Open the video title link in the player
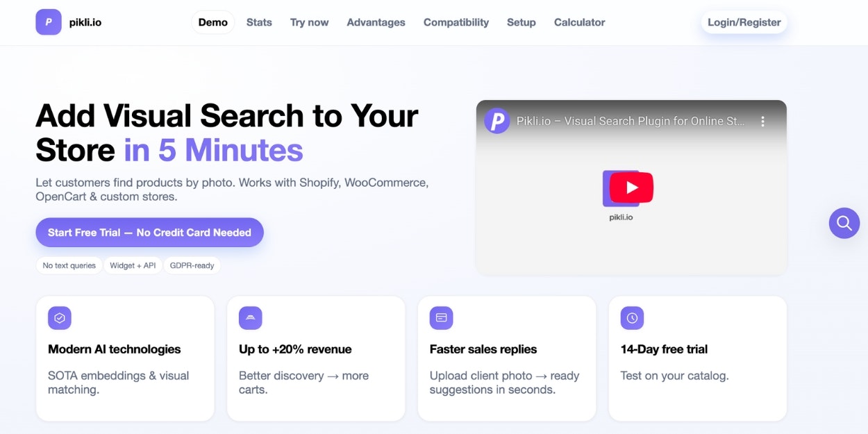This screenshot has height=434, width=868. click(631, 121)
